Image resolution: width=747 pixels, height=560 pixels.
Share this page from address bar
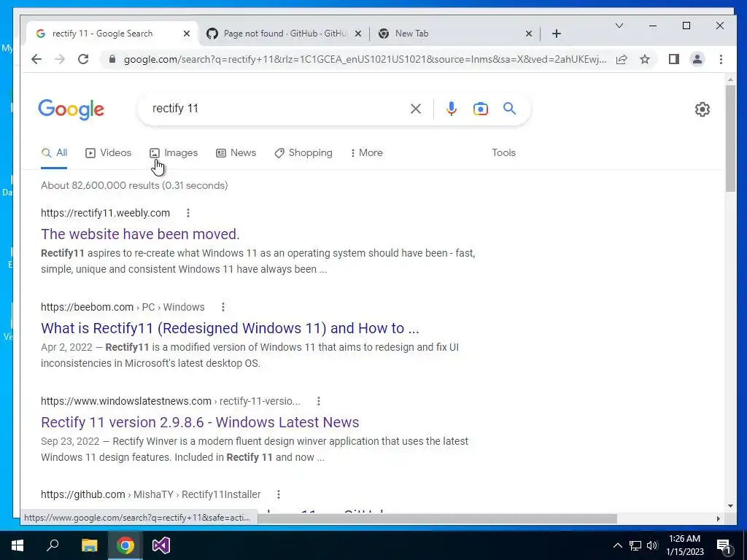(x=622, y=59)
